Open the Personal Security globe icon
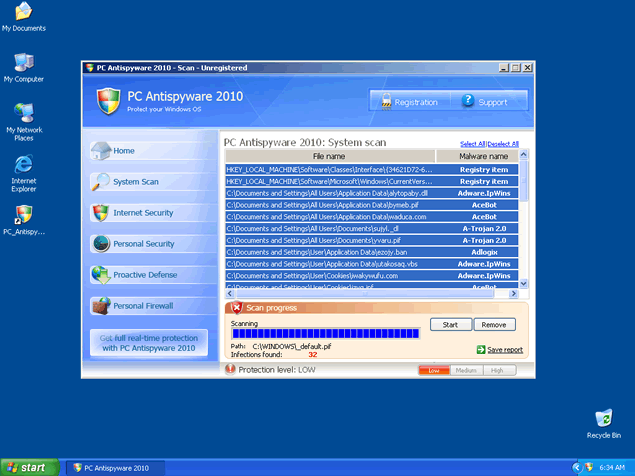 (100, 244)
